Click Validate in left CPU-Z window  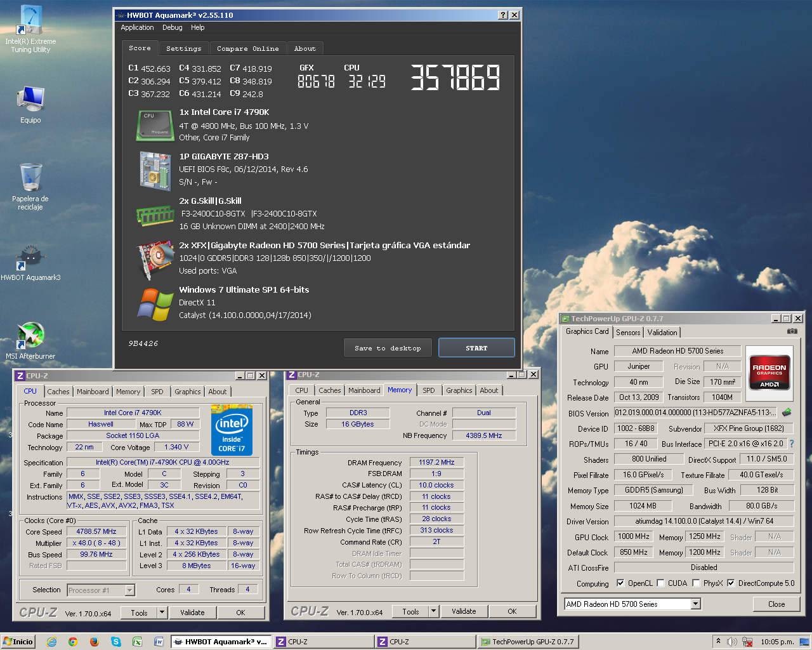192,613
